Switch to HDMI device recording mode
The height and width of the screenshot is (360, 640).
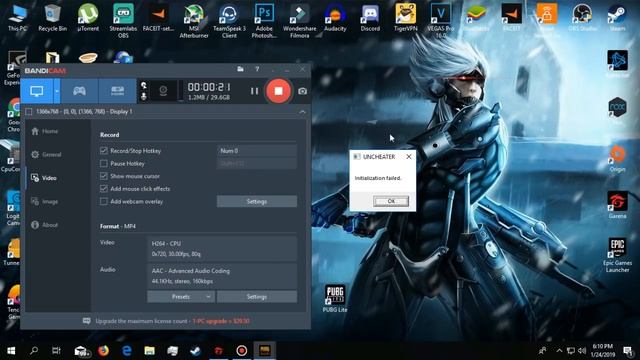coord(118,91)
